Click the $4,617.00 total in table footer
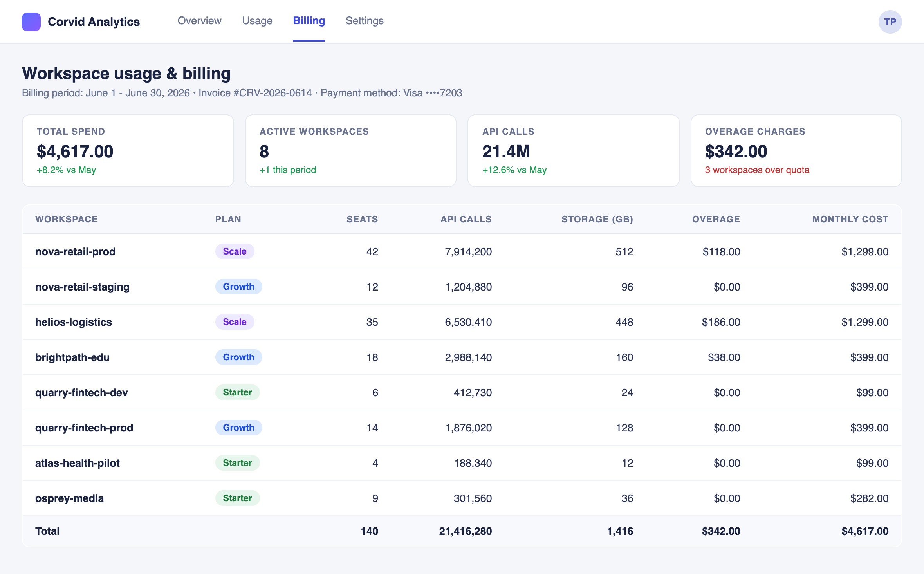The image size is (924, 574). (x=865, y=531)
